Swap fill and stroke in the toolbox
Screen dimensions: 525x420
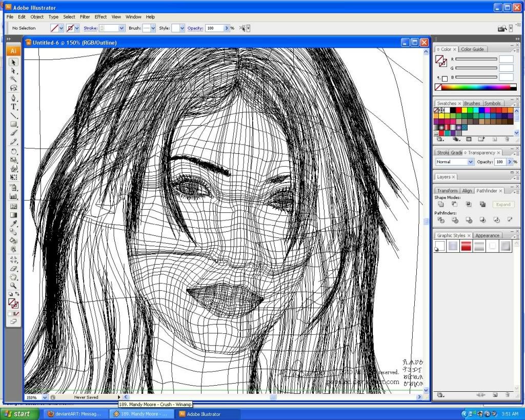coord(17,294)
